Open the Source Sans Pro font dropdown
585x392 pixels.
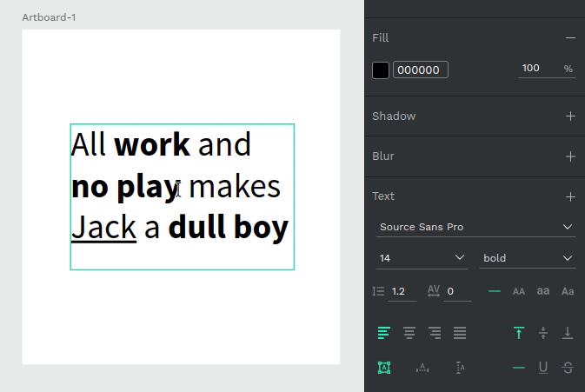point(475,227)
